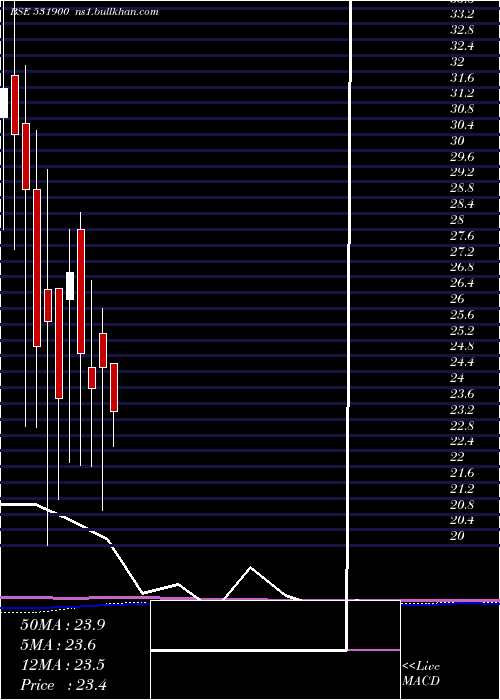Viewport: 500px width, 700px height.
Task: Click the 27.6 price axis label
Action: 462,235
